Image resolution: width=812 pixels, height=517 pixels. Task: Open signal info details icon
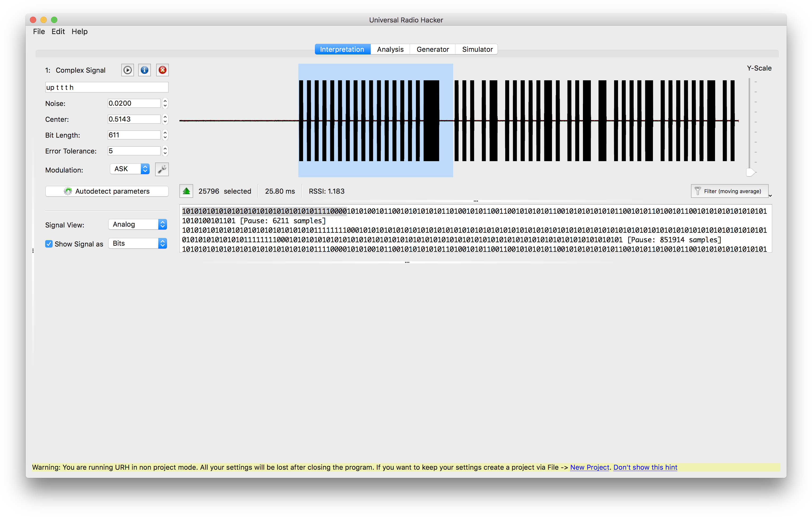pyautogui.click(x=144, y=70)
